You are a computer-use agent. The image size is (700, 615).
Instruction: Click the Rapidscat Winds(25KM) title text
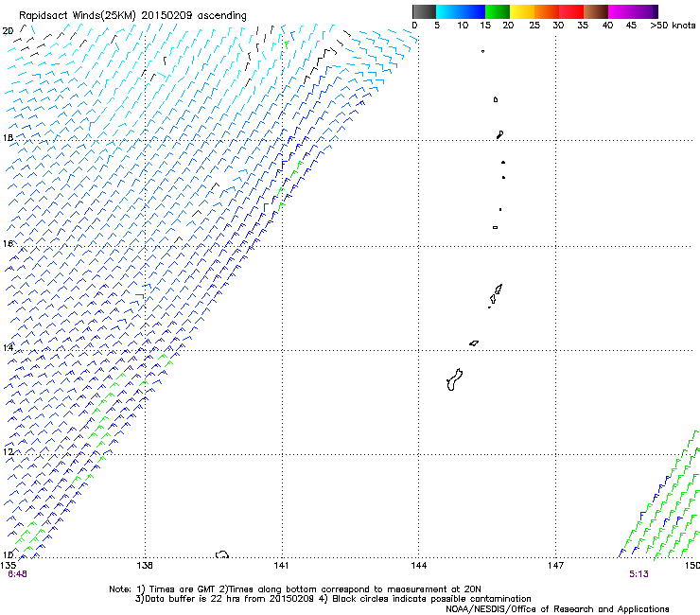coord(132,16)
